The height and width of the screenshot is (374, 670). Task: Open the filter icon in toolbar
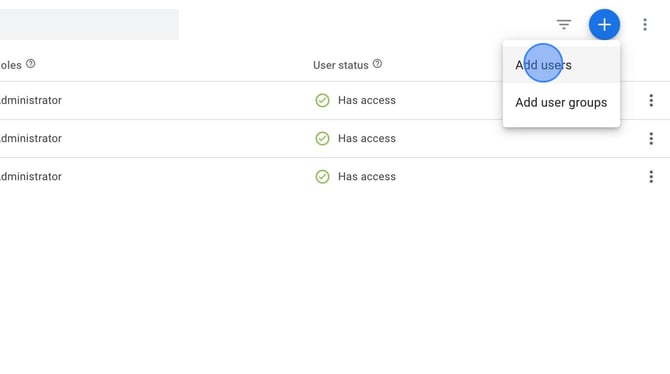tap(564, 24)
